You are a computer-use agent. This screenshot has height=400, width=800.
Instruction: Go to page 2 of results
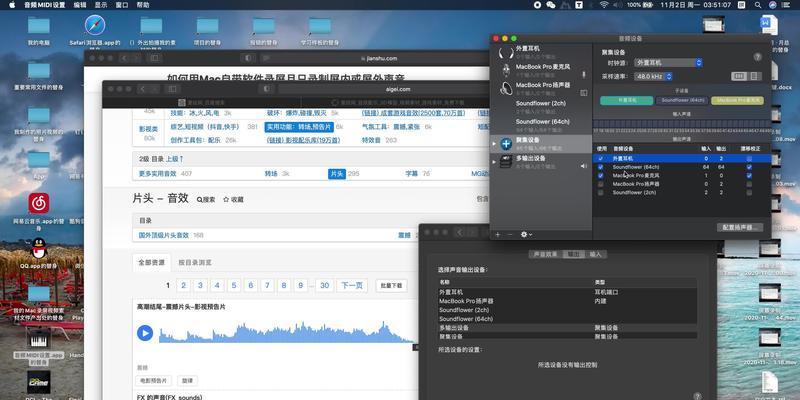[184, 286]
